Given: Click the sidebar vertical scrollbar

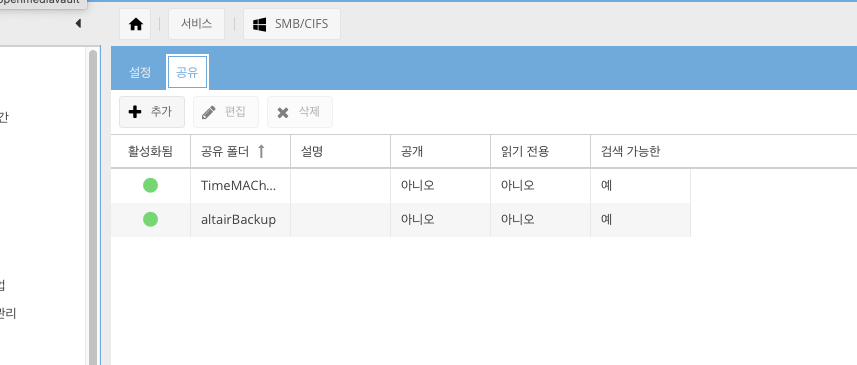Looking at the screenshot, I should [93, 207].
